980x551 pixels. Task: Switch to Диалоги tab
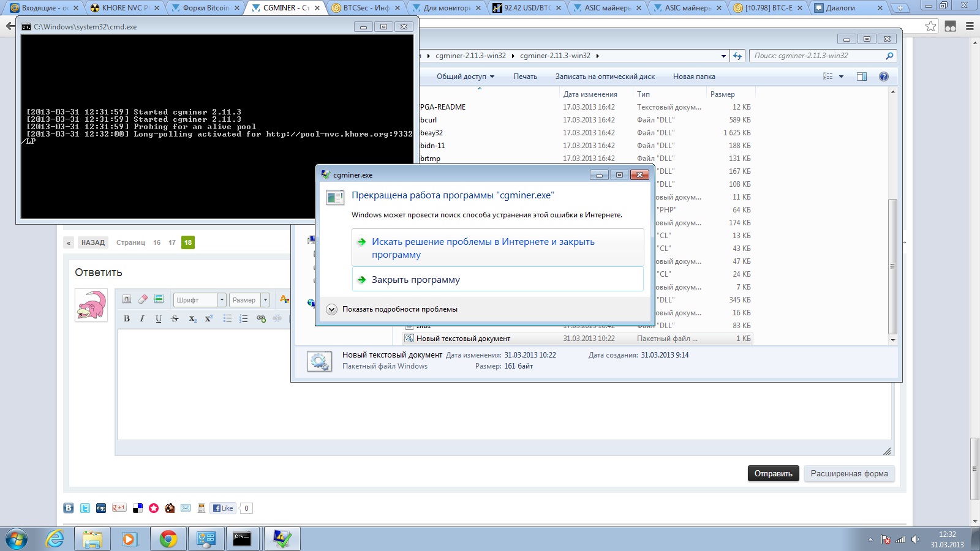coord(848,8)
